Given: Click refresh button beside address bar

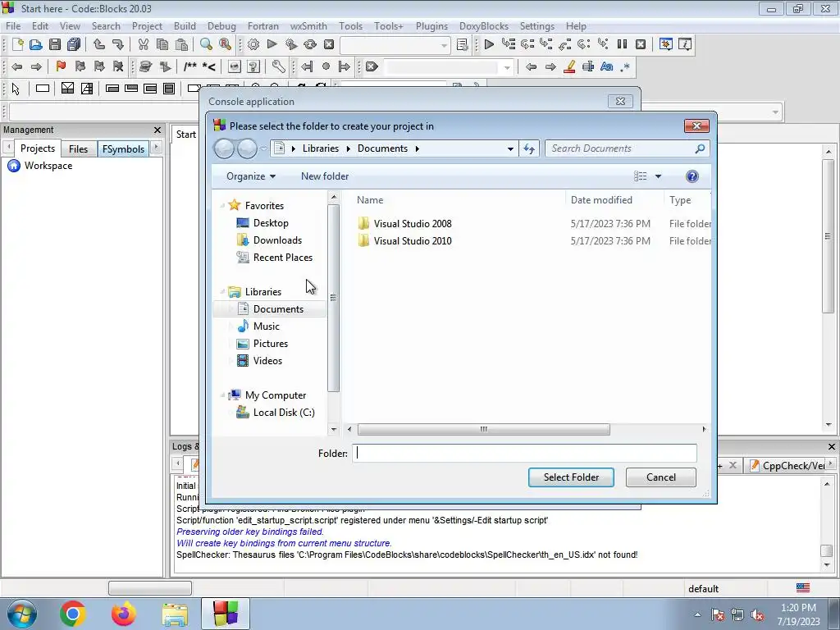Looking at the screenshot, I should pyautogui.click(x=529, y=149).
